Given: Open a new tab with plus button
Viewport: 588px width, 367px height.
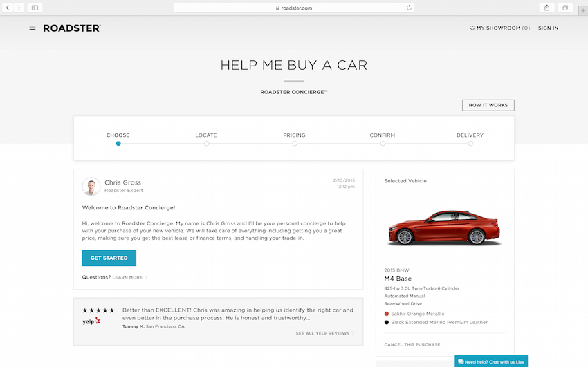Looking at the screenshot, I should [x=582, y=11].
